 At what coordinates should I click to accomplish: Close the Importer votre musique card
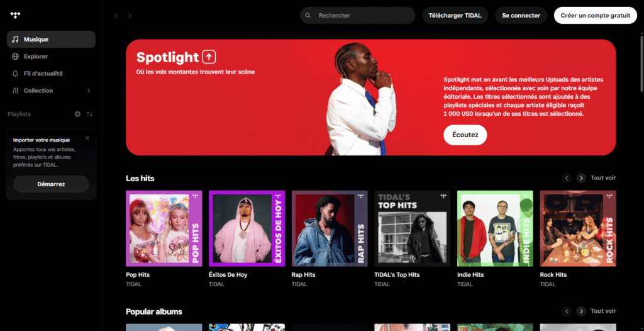[87, 138]
